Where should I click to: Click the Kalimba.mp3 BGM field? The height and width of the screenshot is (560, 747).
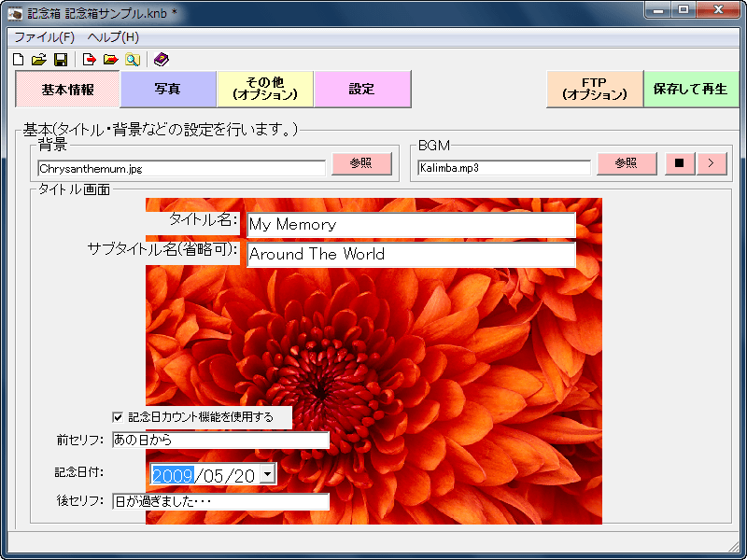504,168
